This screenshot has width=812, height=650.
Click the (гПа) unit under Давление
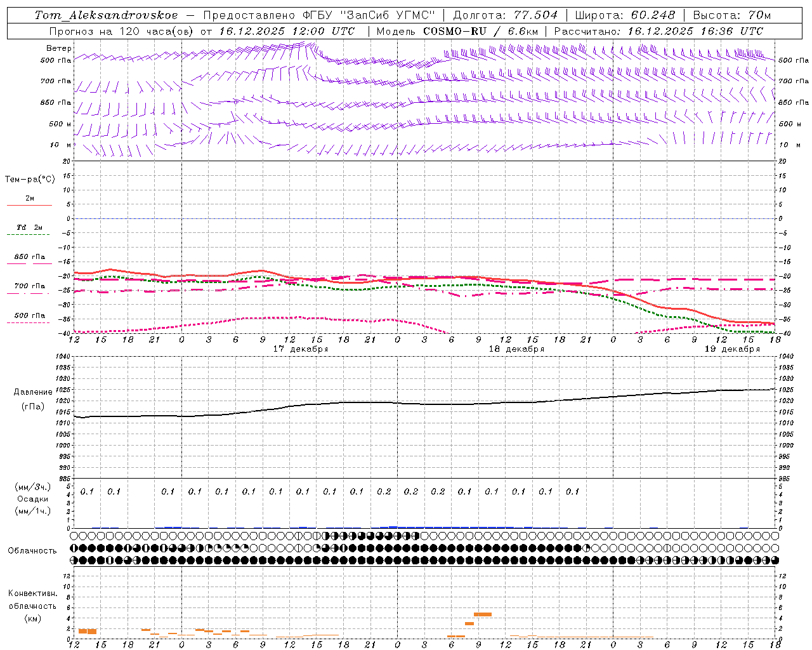pyautogui.click(x=33, y=407)
